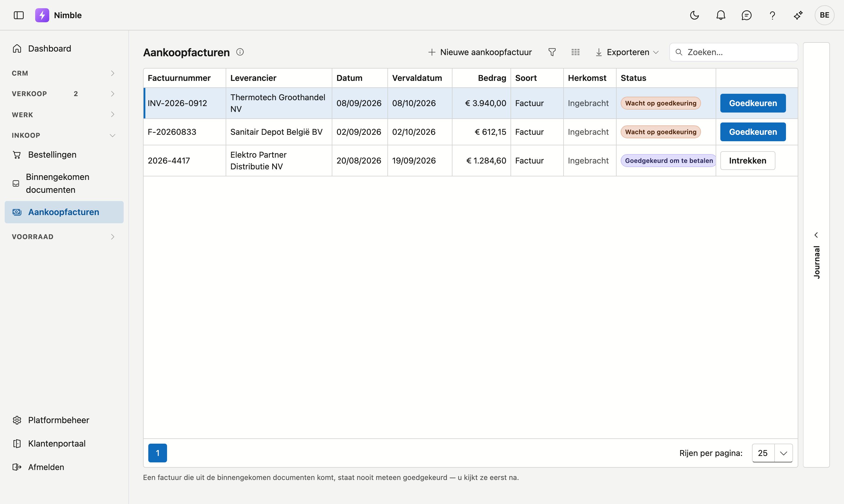Go to page 1 in pagination

pyautogui.click(x=158, y=453)
